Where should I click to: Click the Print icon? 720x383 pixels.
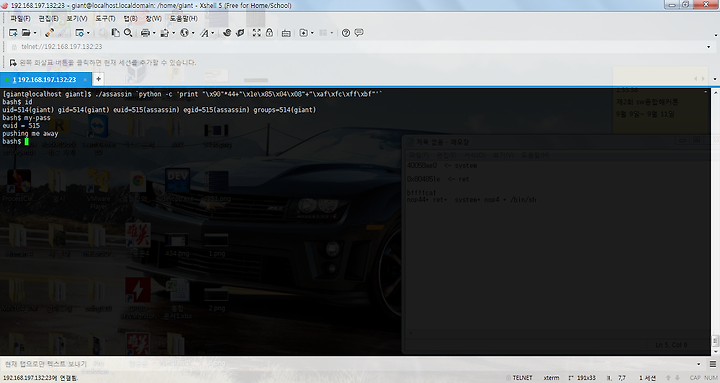(x=146, y=33)
